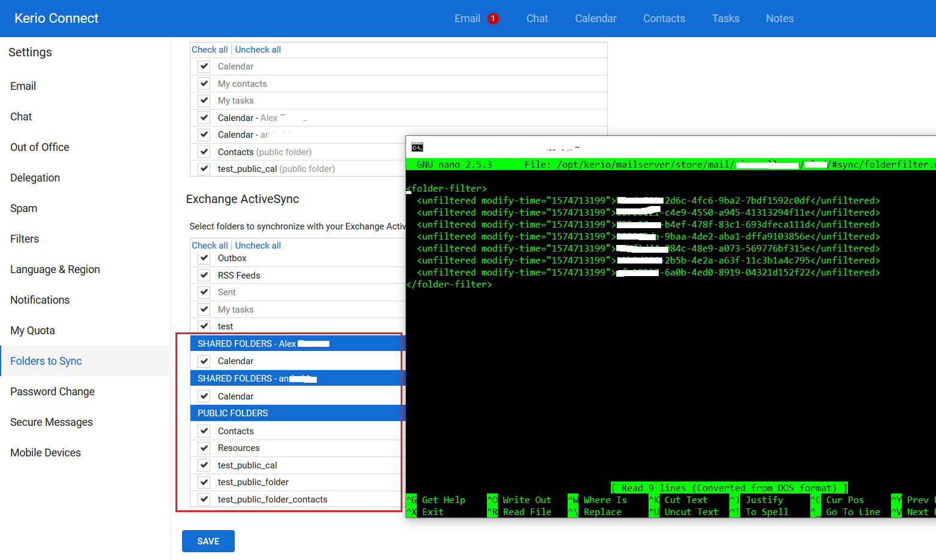Image resolution: width=936 pixels, height=560 pixels.
Task: Click Uncheck all in top folder list
Action: [258, 50]
